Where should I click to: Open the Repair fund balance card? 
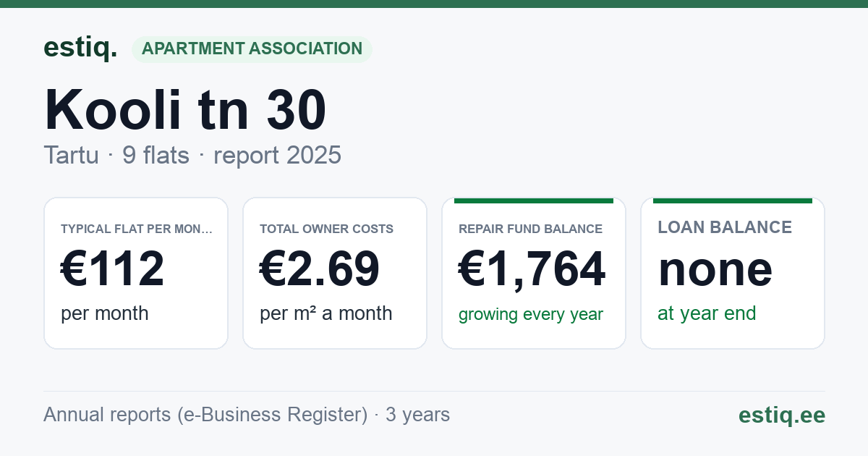pos(534,273)
